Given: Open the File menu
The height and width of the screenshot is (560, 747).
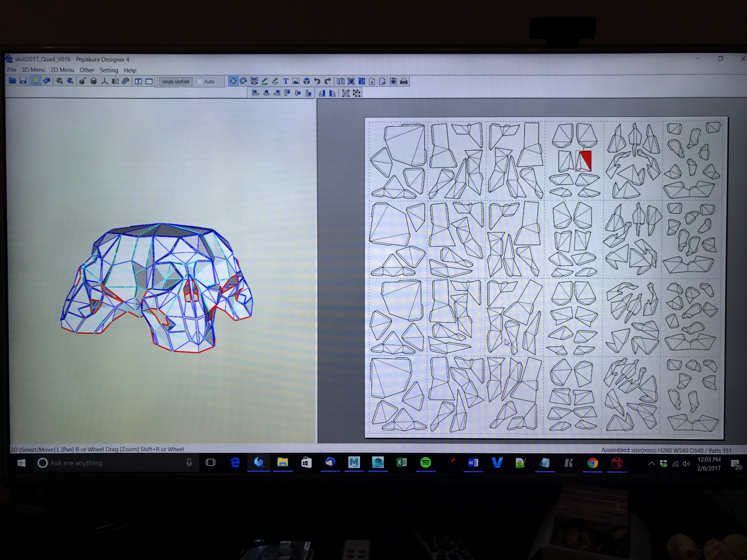Looking at the screenshot, I should 11,70.
